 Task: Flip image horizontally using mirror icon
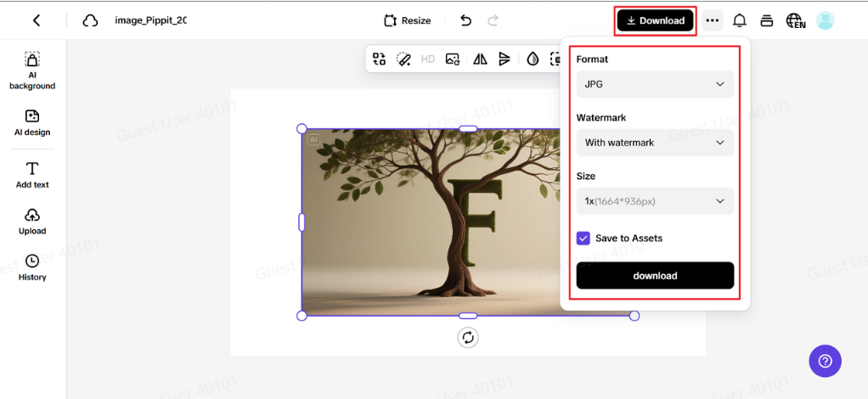pyautogui.click(x=480, y=59)
